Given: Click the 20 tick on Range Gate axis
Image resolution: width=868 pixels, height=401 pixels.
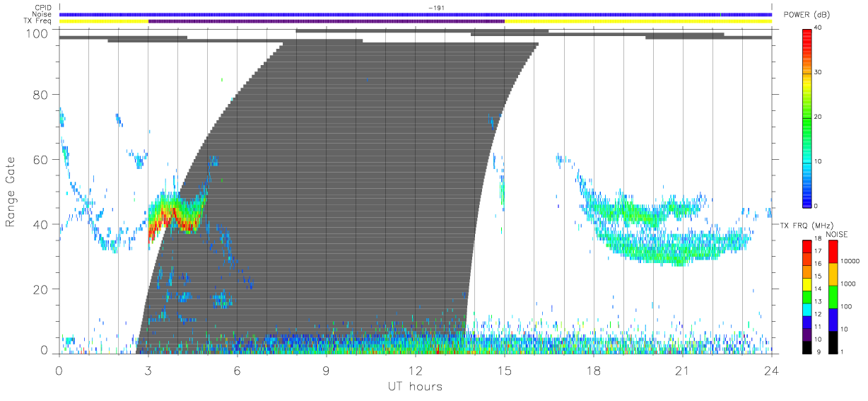Looking at the screenshot, I should point(42,289).
